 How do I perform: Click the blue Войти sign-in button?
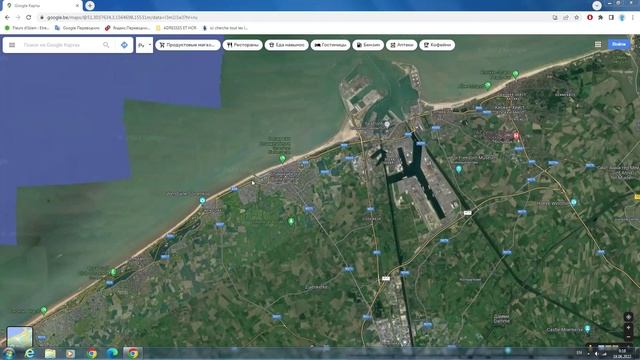[619, 44]
